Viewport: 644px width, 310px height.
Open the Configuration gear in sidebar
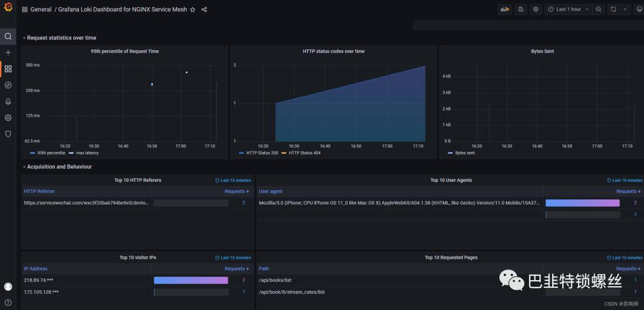[x=8, y=117]
